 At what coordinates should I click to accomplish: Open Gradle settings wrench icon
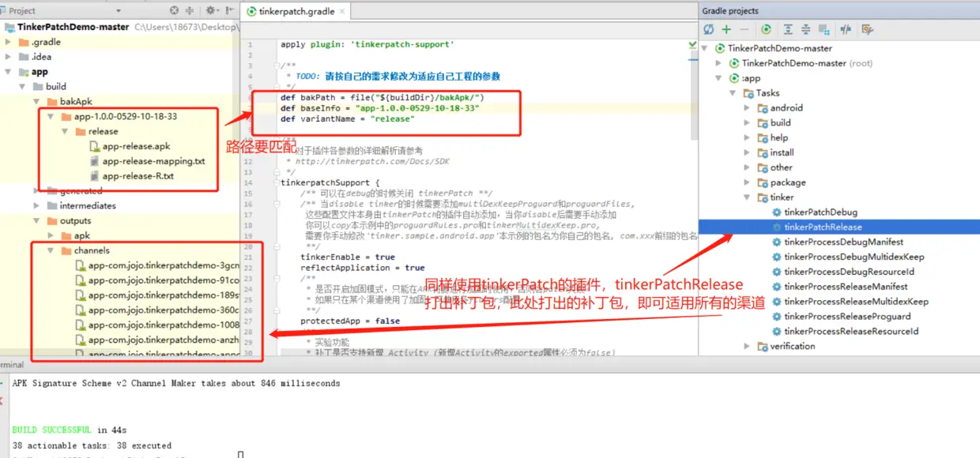click(867, 29)
